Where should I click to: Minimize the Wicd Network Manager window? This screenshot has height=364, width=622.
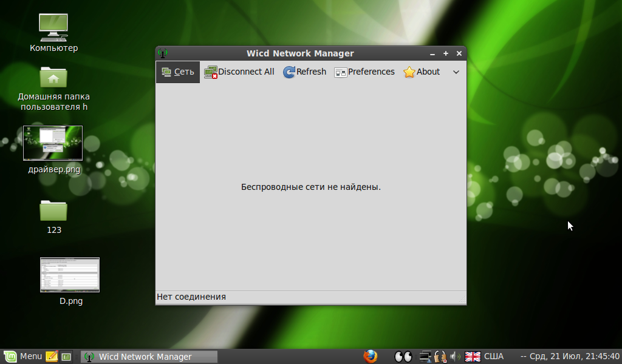[x=432, y=53]
